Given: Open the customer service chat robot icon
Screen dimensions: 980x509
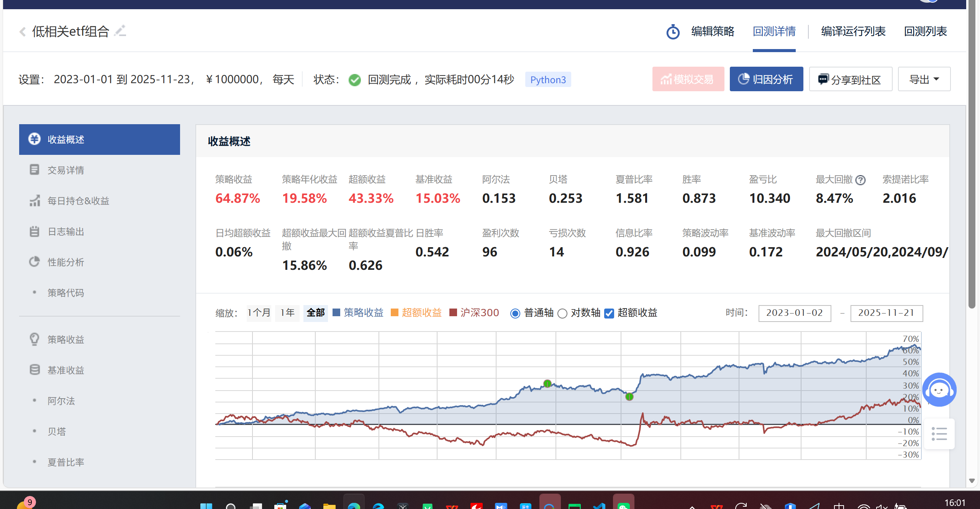Looking at the screenshot, I should click(x=939, y=389).
